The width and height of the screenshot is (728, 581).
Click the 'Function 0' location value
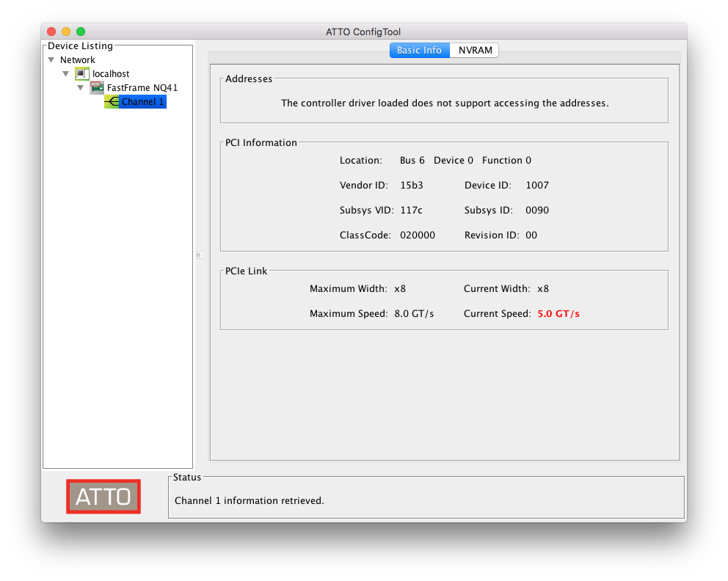click(506, 160)
